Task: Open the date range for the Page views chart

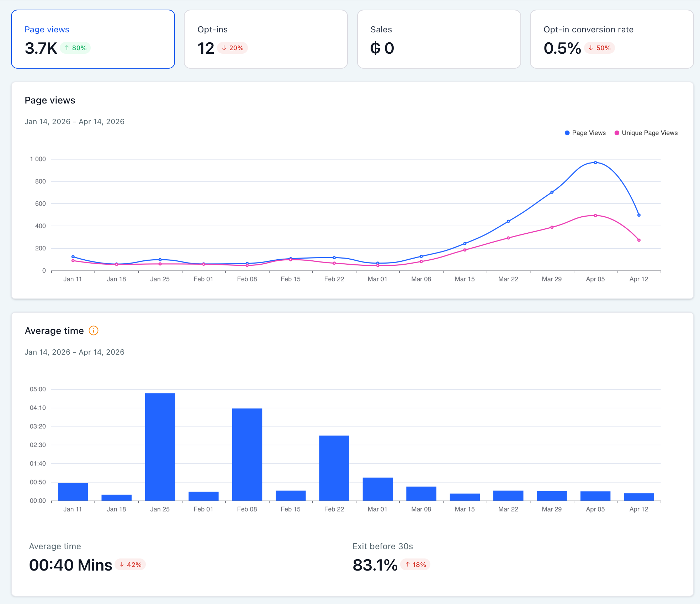Action: pos(75,121)
